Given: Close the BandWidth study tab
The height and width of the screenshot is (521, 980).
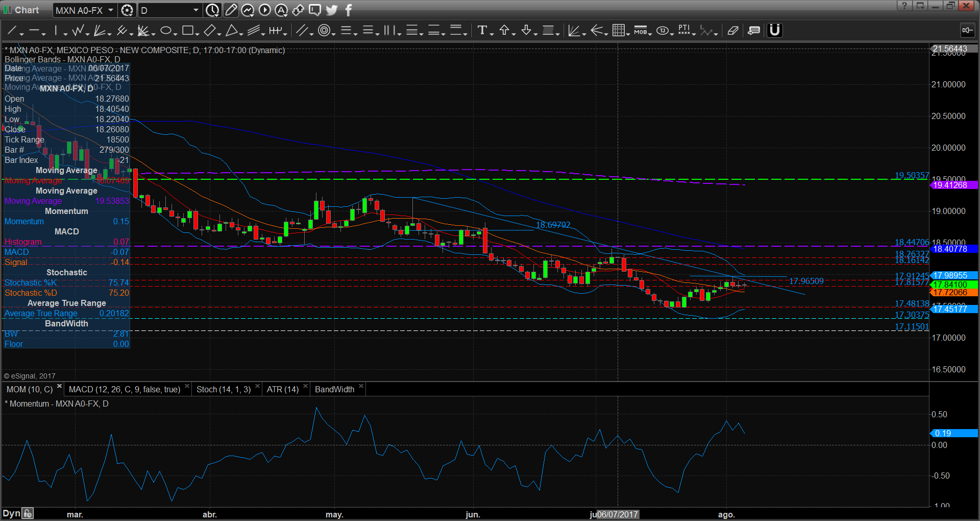Looking at the screenshot, I should (x=361, y=386).
